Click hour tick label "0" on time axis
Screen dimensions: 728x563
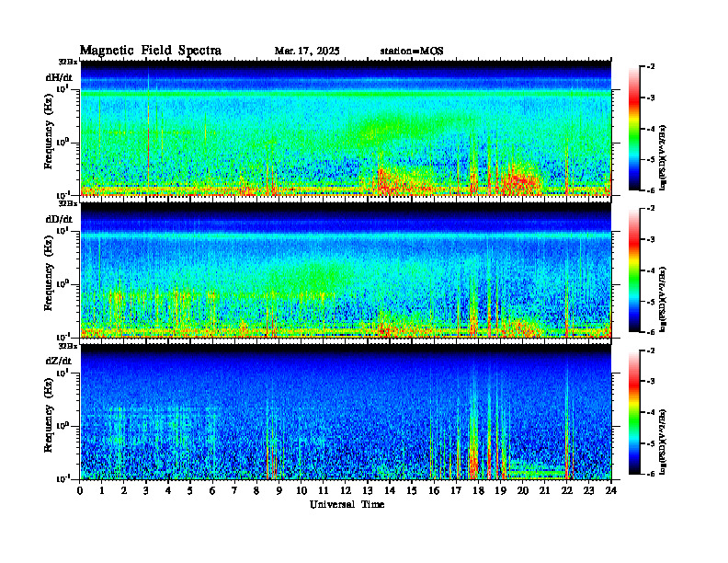[x=80, y=490]
